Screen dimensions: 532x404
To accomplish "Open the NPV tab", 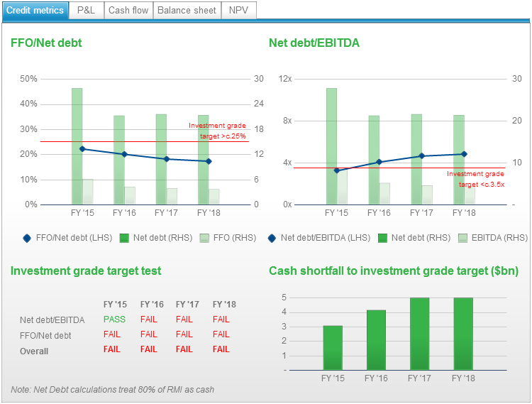I will click(238, 10).
